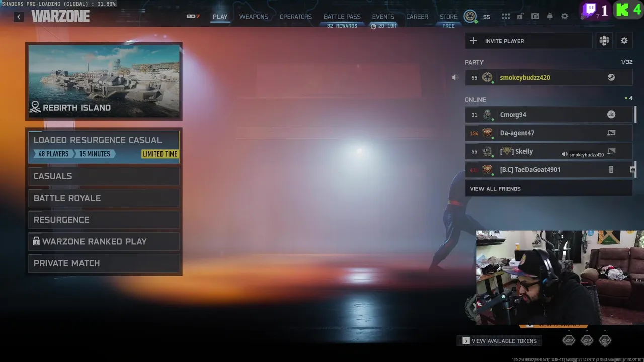The image size is (644, 362).
Task: Click the last 2XP token icon
Action: click(x=605, y=341)
